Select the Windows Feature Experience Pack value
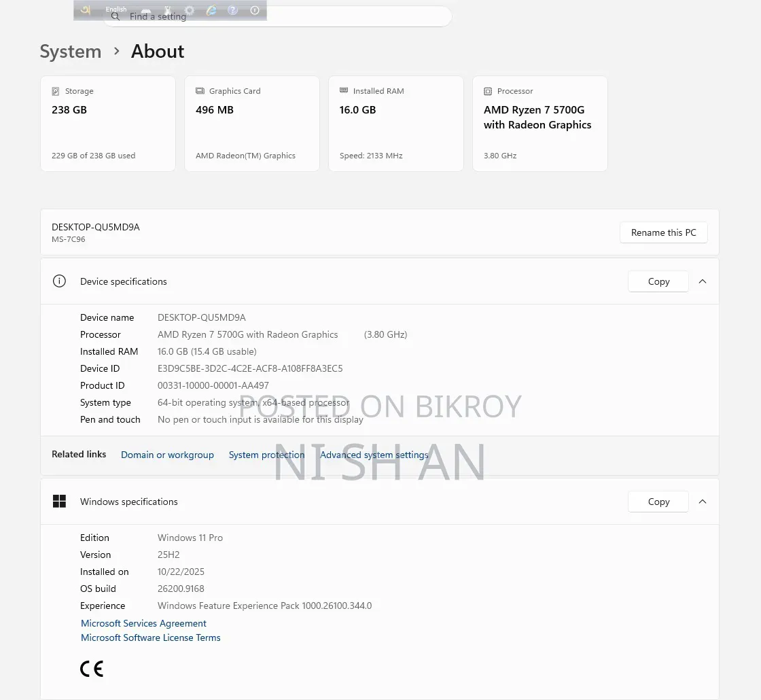 pos(264,606)
